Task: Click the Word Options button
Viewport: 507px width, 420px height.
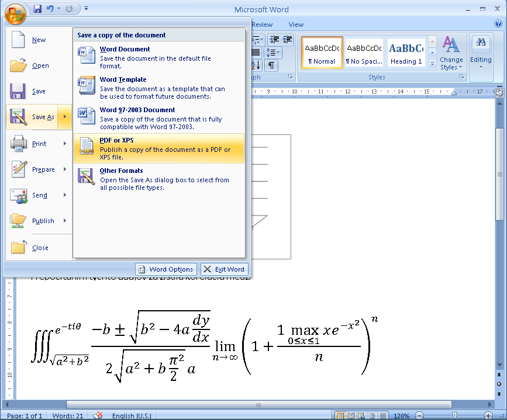Action: 166,269
